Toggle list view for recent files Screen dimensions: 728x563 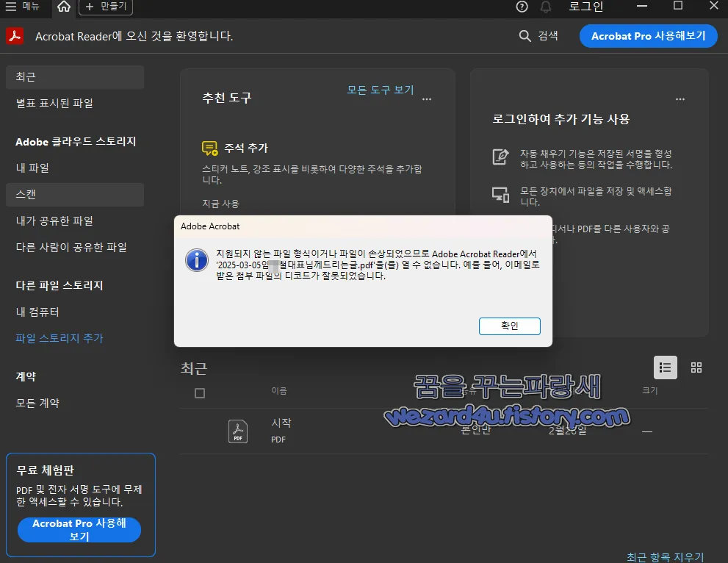coord(665,367)
